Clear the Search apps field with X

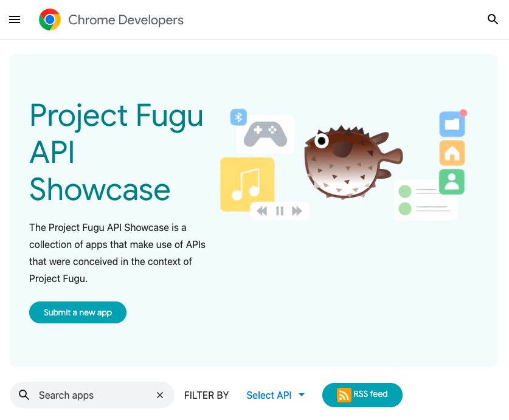pos(160,395)
